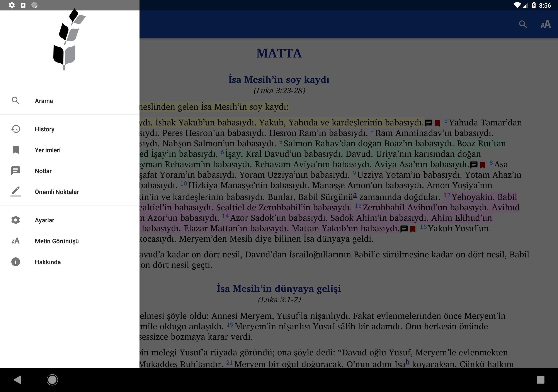This screenshot has height=392, width=558.
Task: Tap heading İsa Mesih'in soy kaydı
Action: coord(279,79)
